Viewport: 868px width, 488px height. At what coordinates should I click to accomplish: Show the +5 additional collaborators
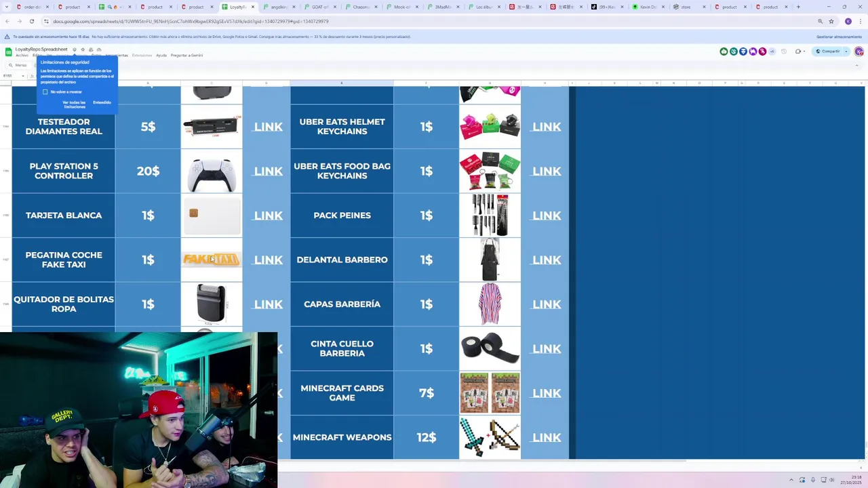click(772, 52)
